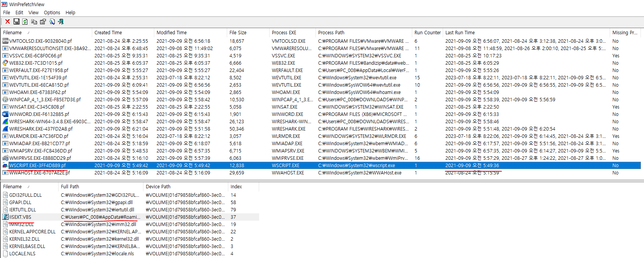Image resolution: width=644 pixels, height=258 pixels.
Task: Sort by Run Counter column header
Action: [x=427, y=33]
